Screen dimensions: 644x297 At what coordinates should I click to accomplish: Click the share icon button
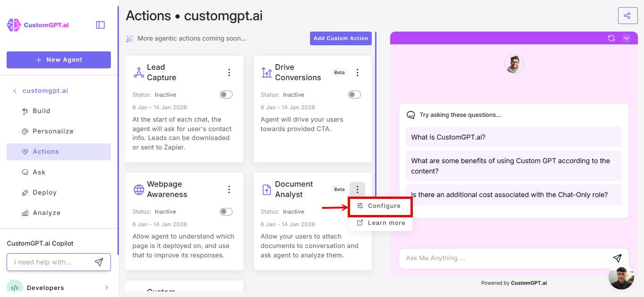[x=627, y=16]
